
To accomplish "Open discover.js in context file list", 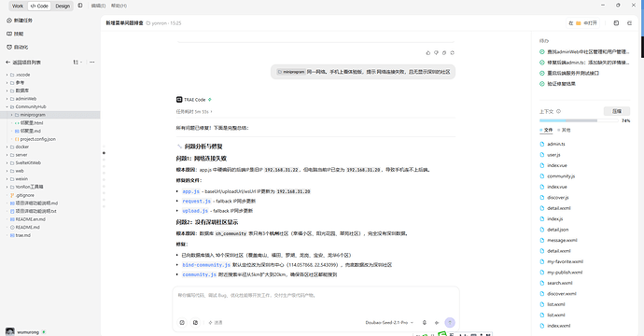I will [x=558, y=198].
